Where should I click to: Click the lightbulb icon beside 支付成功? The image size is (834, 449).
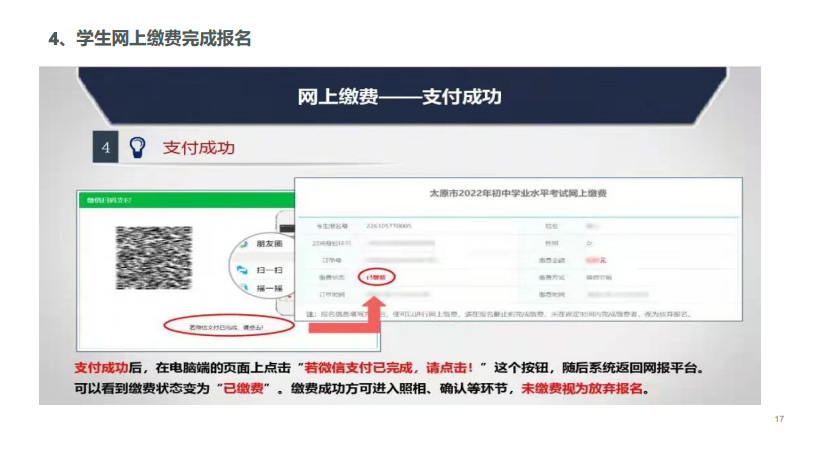(137, 147)
